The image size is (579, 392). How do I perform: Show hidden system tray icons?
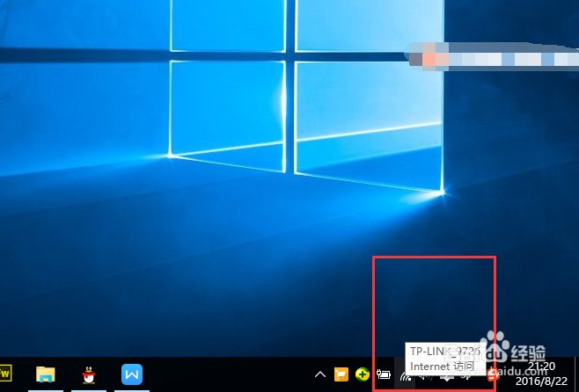pos(320,375)
